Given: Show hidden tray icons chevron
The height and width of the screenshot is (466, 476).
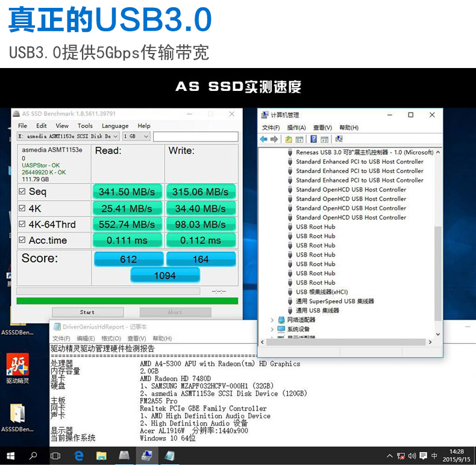Looking at the screenshot, I should [x=390, y=456].
